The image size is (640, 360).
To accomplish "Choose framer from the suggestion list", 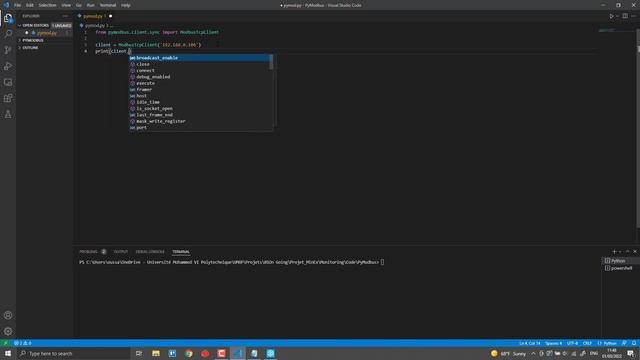I will coord(199,89).
